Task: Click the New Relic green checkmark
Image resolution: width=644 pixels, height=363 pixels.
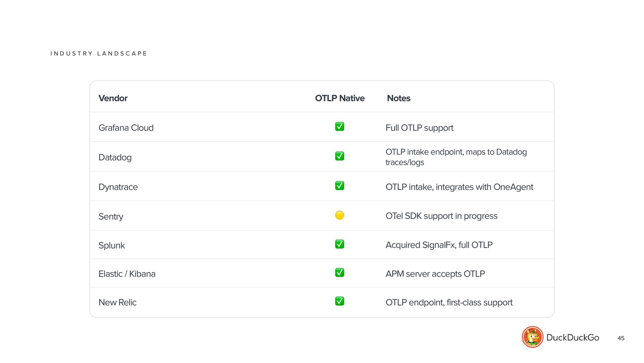Action: coord(339,301)
